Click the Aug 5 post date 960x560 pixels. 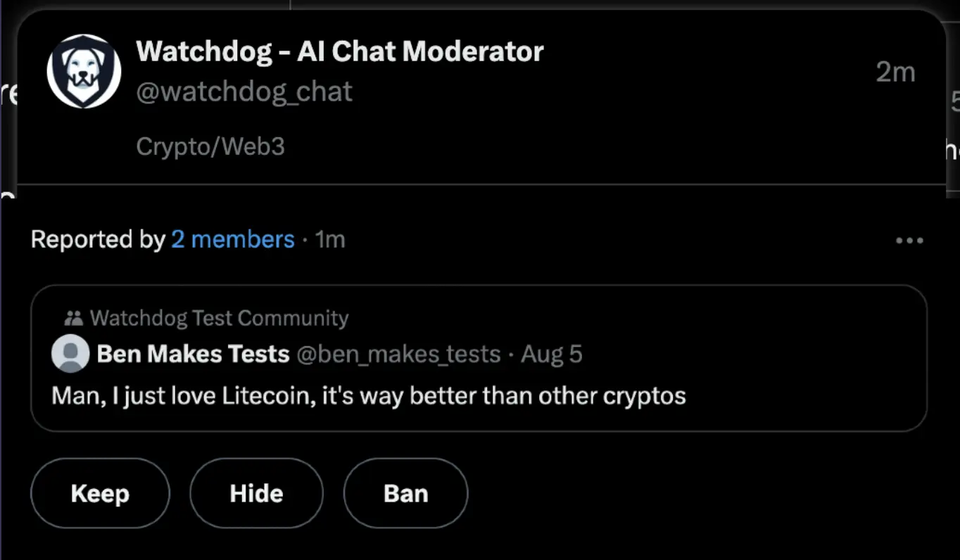(551, 354)
